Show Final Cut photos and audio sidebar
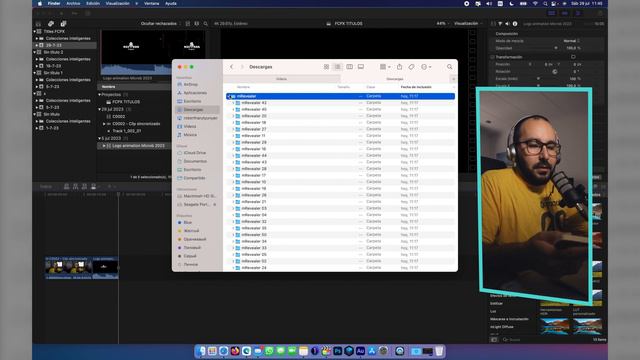The width and height of the screenshot is (640, 360). [51, 24]
